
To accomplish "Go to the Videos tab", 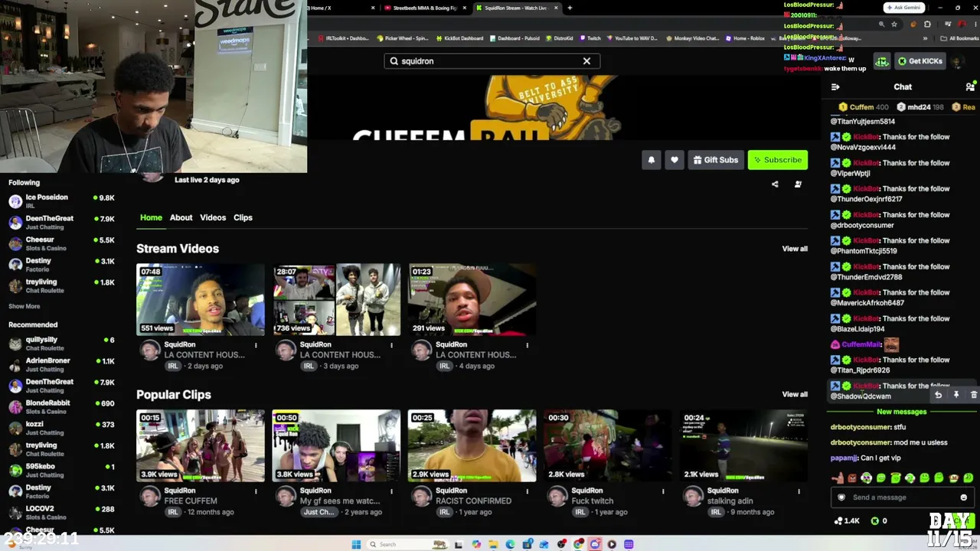I will 213,217.
